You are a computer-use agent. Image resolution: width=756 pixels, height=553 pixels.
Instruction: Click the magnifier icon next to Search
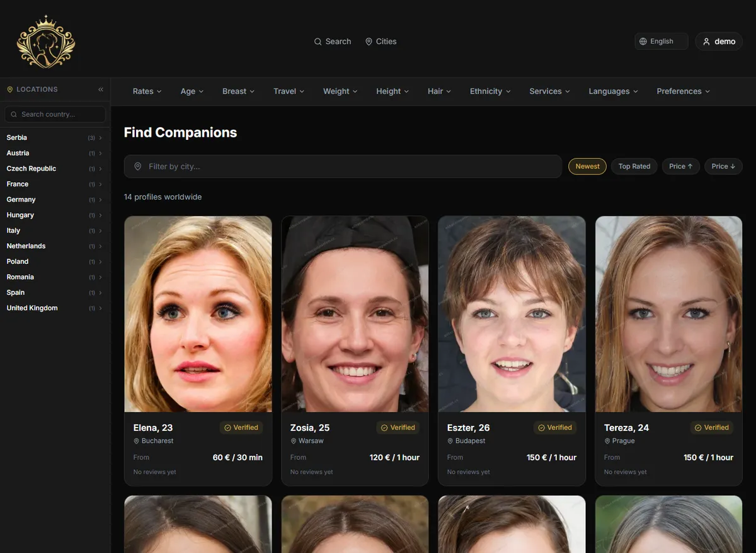pos(318,42)
